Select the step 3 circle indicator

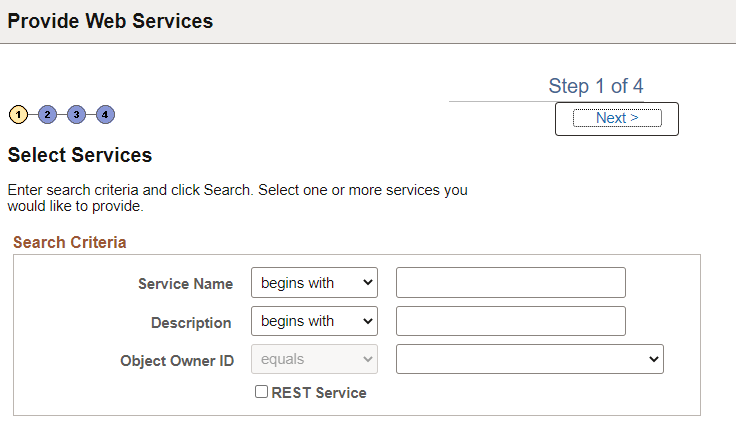pos(76,115)
